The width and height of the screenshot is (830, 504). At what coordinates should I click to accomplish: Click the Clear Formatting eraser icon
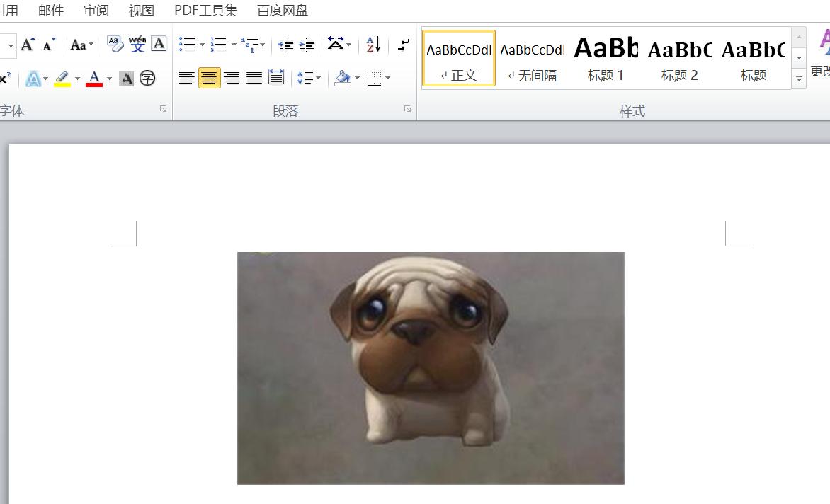[x=113, y=42]
